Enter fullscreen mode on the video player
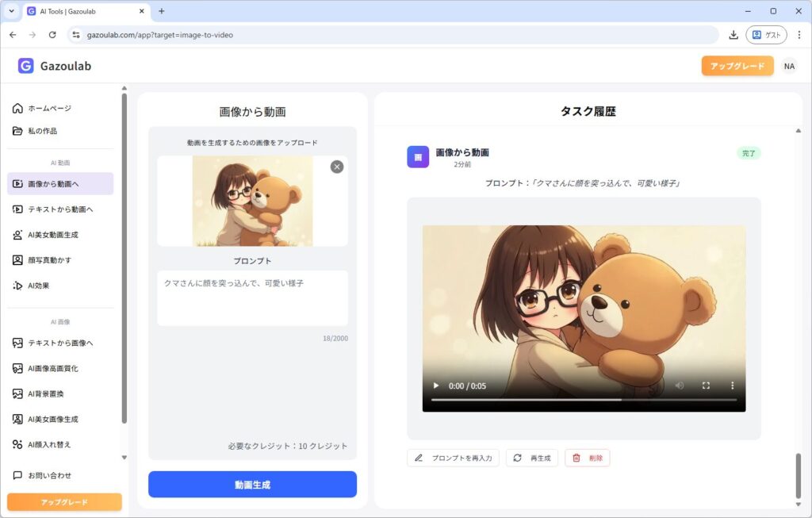 coord(706,386)
